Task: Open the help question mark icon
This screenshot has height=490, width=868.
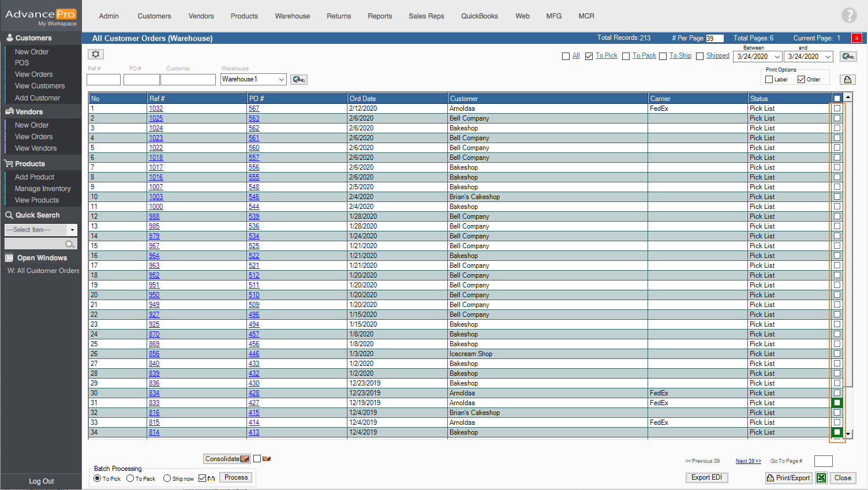Action: [848, 16]
